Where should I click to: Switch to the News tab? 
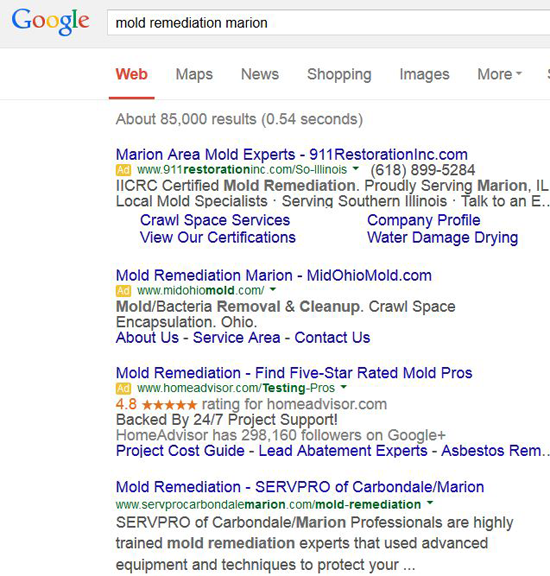(260, 74)
